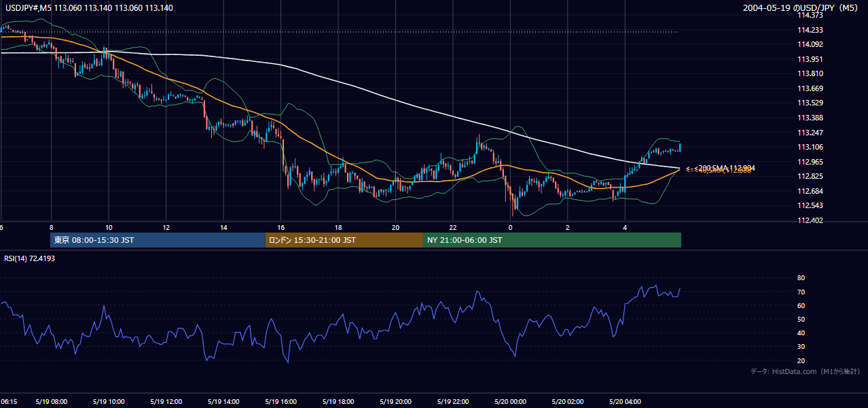Click price axis label 113.810
868x408 pixels.
pos(810,73)
